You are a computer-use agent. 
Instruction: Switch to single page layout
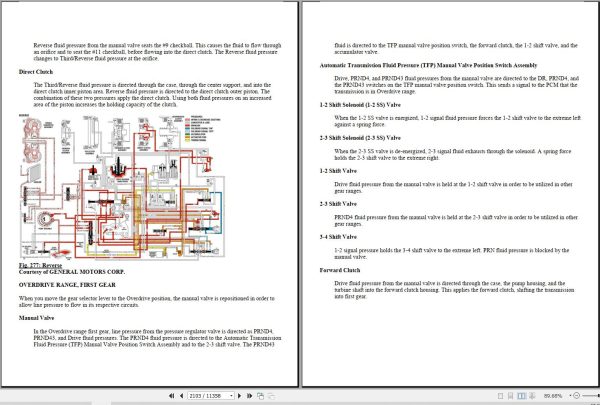[501, 396]
